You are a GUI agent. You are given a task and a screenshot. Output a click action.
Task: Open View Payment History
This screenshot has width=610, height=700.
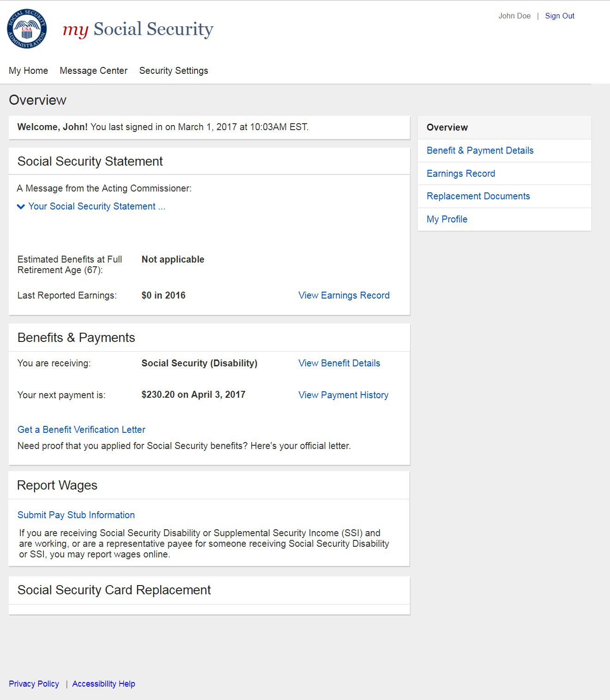pos(343,395)
